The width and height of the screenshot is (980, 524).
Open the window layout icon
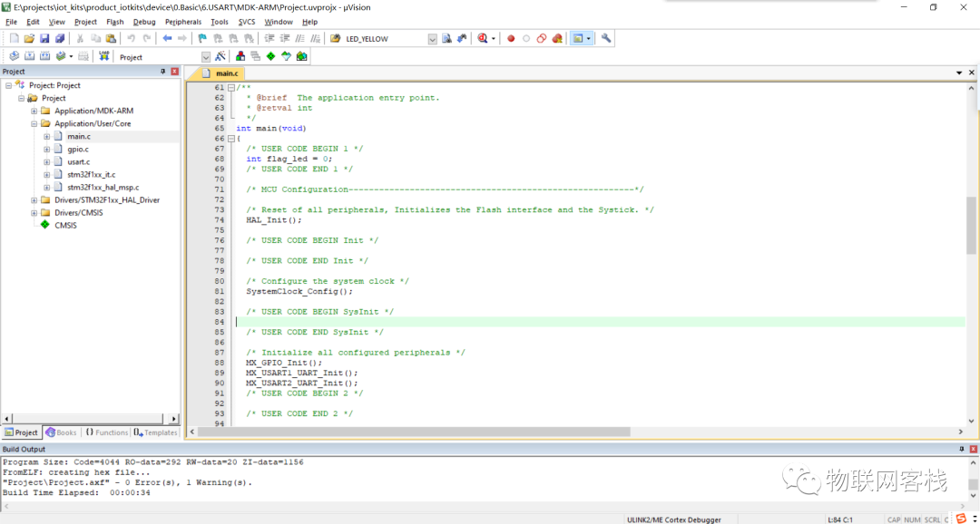[x=578, y=38]
